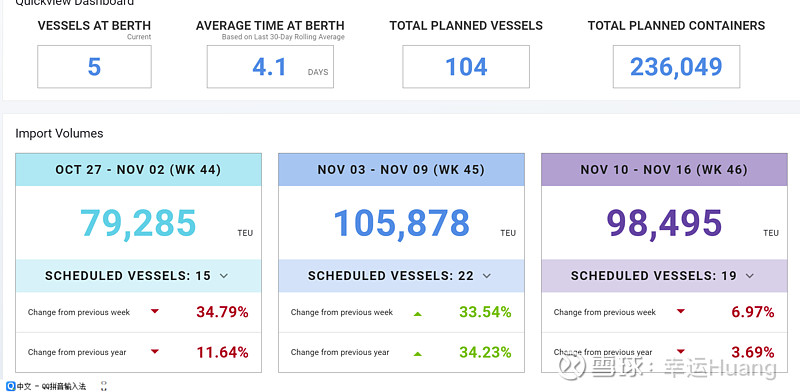Select the NOV 10 - NOV 16 (WK 46) header

[x=664, y=169]
